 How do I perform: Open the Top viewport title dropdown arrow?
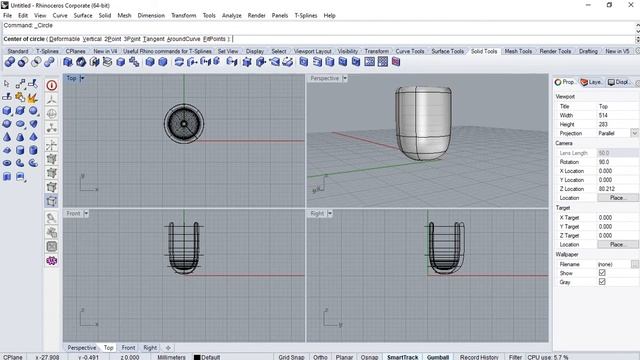coord(82,78)
